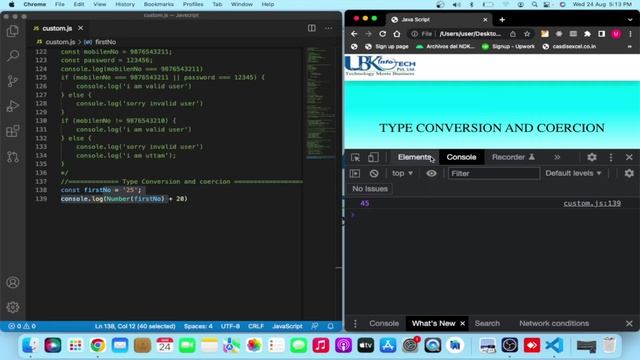640x360 pixels.
Task: Open the Bookmarks menu in menu bar
Action: tap(159, 4)
